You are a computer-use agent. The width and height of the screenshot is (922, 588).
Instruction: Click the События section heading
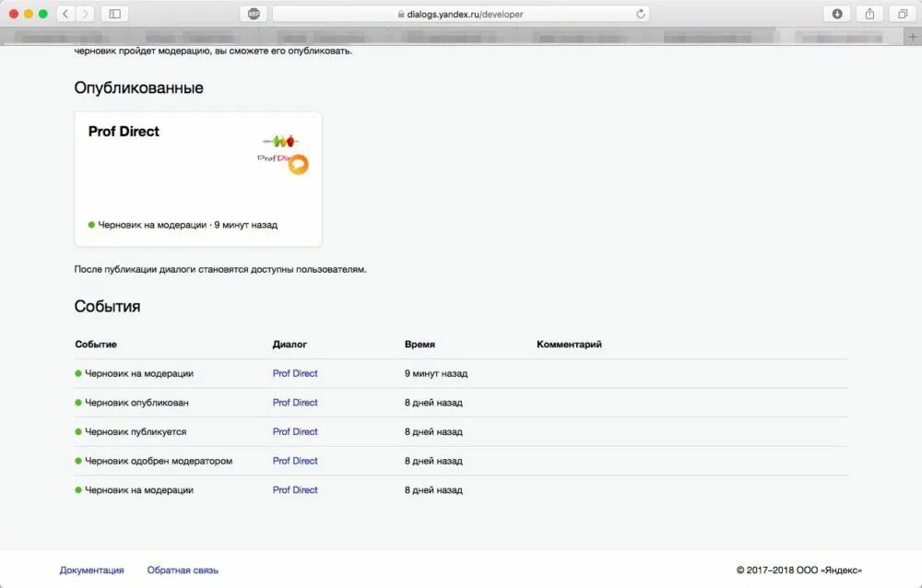click(107, 306)
